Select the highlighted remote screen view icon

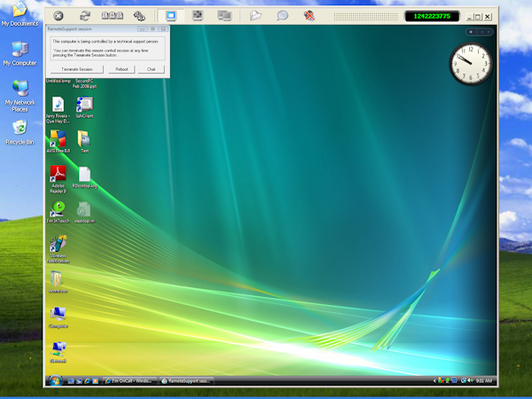point(170,15)
